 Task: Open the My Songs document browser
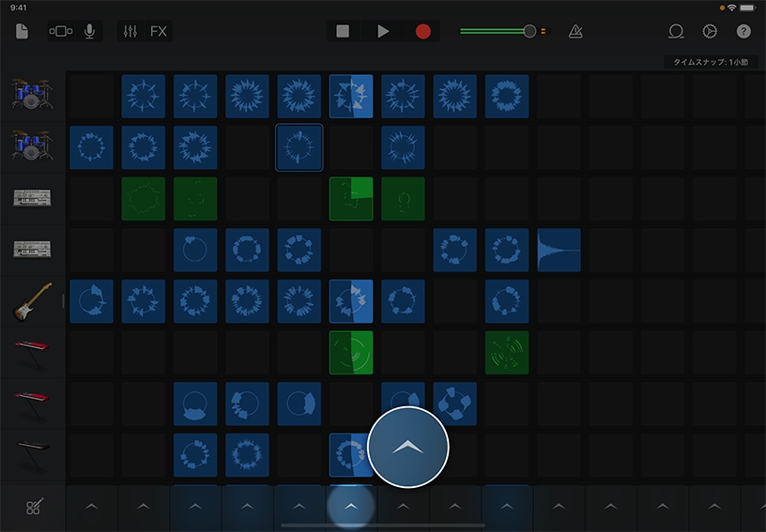pos(22,31)
